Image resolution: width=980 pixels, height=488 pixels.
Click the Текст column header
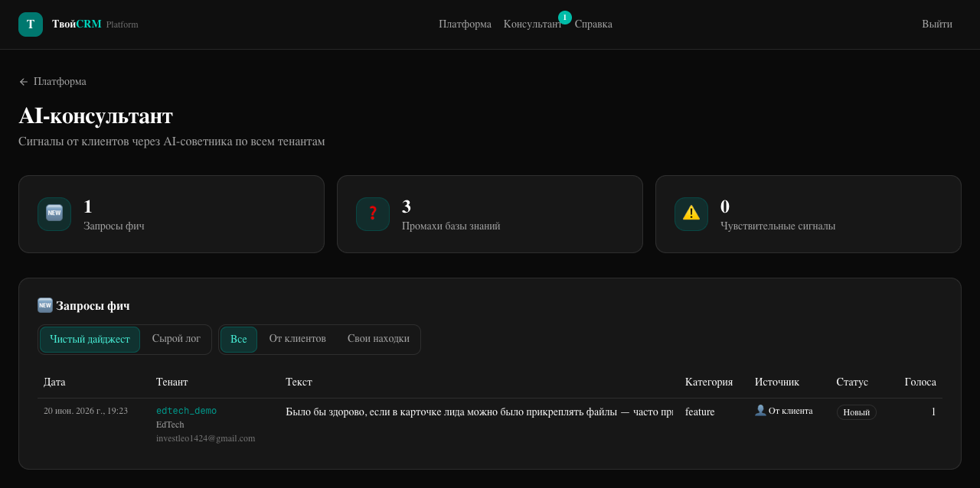[x=299, y=382]
